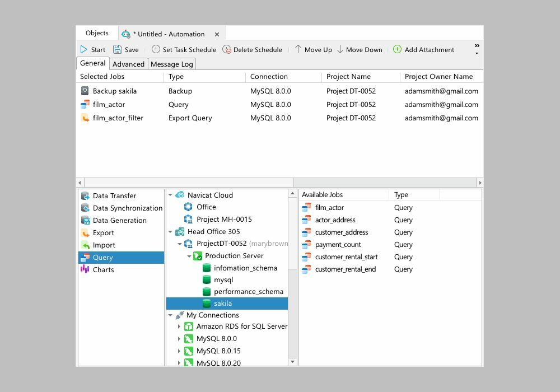The width and height of the screenshot is (560, 392).
Task: Click the film_actor_filter export icon
Action: (85, 118)
